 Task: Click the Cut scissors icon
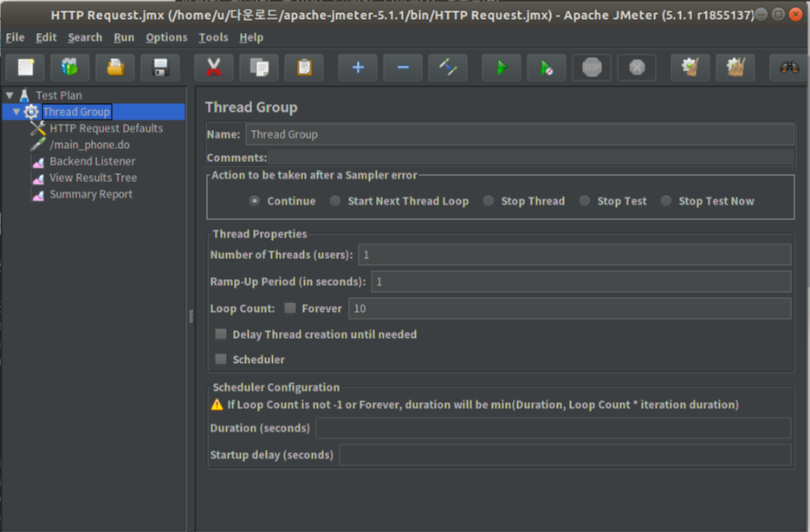[x=214, y=68]
